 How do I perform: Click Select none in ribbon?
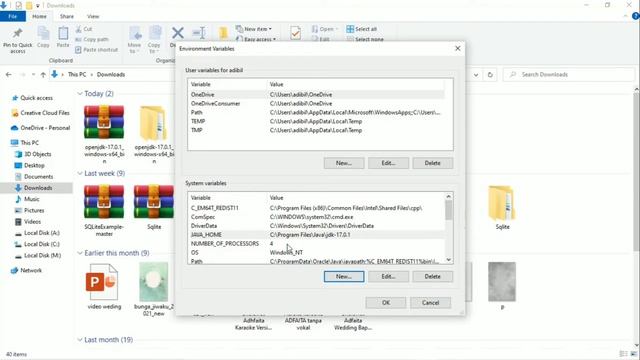(x=365, y=39)
